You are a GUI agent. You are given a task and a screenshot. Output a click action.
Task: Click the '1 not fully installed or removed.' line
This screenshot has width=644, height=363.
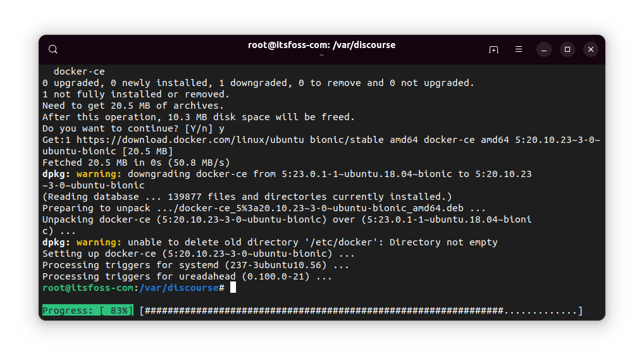(136, 94)
